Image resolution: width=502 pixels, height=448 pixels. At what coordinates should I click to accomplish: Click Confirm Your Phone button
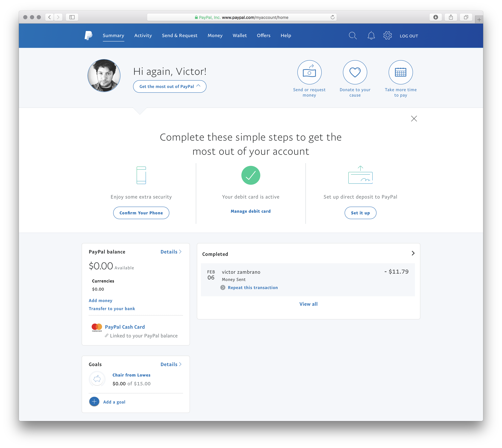[x=141, y=213]
